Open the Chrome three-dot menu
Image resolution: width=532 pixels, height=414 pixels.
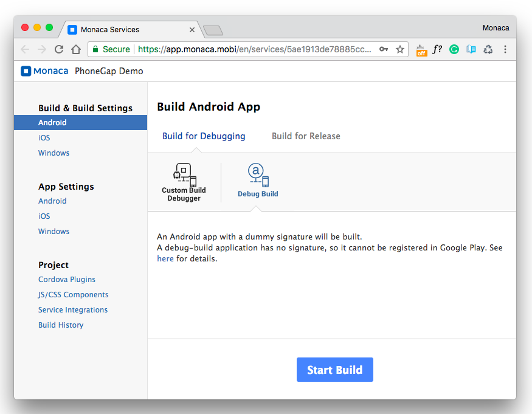(x=505, y=49)
